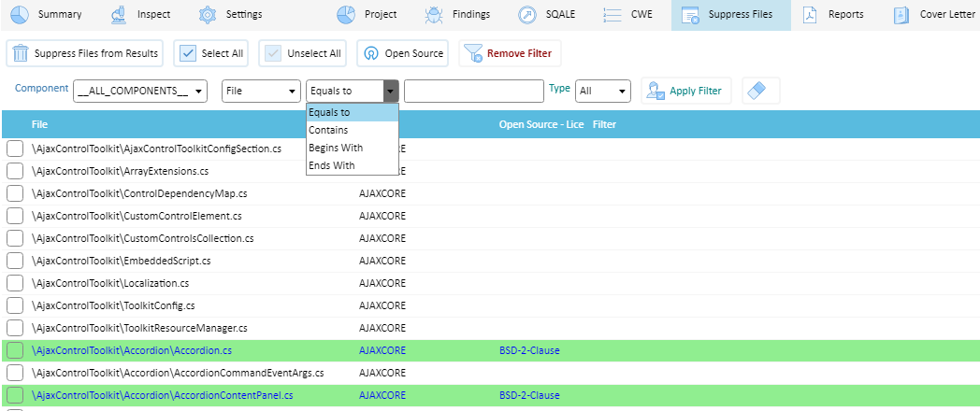Click the checkmark icon on Select All

[x=188, y=53]
